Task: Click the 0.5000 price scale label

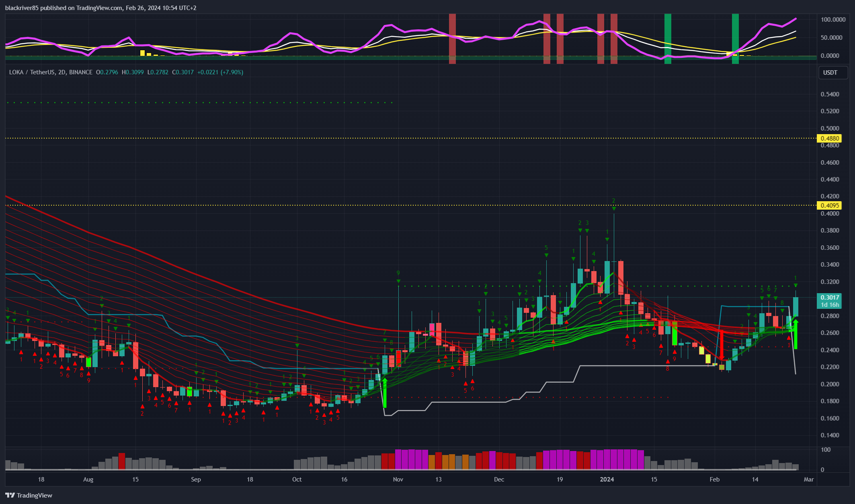Action: coord(830,129)
